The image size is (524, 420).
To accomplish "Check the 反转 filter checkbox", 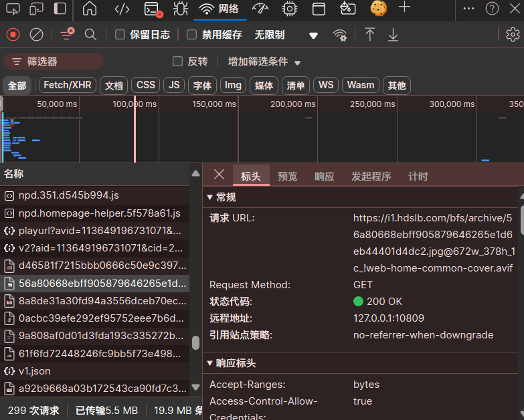I will pos(178,62).
